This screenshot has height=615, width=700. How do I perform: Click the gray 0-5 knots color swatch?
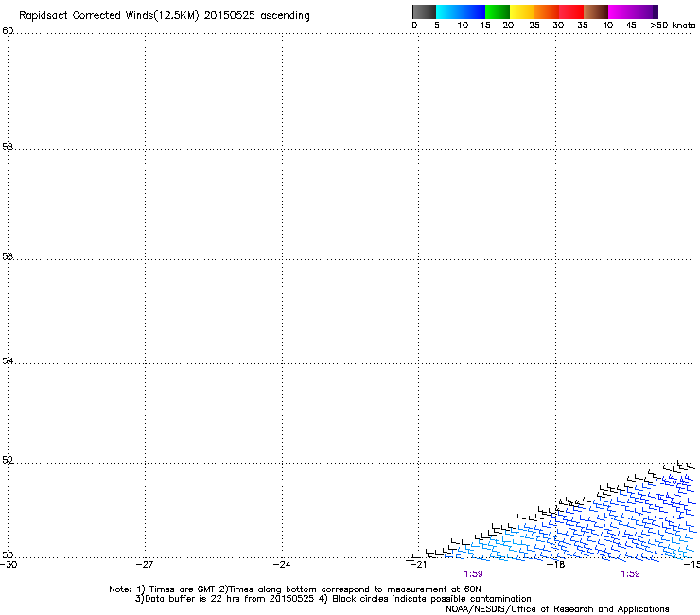click(x=424, y=11)
